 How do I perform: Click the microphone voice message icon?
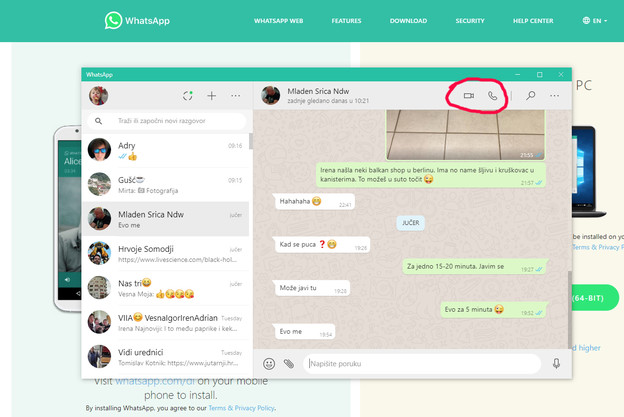pyautogui.click(x=556, y=363)
